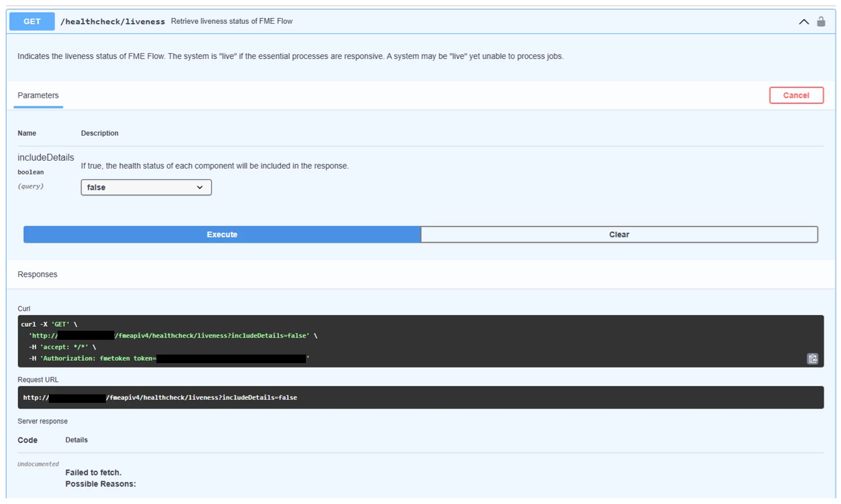This screenshot has height=504, width=841.
Task: Click the liveness status explanation paragraph
Action: 291,56
